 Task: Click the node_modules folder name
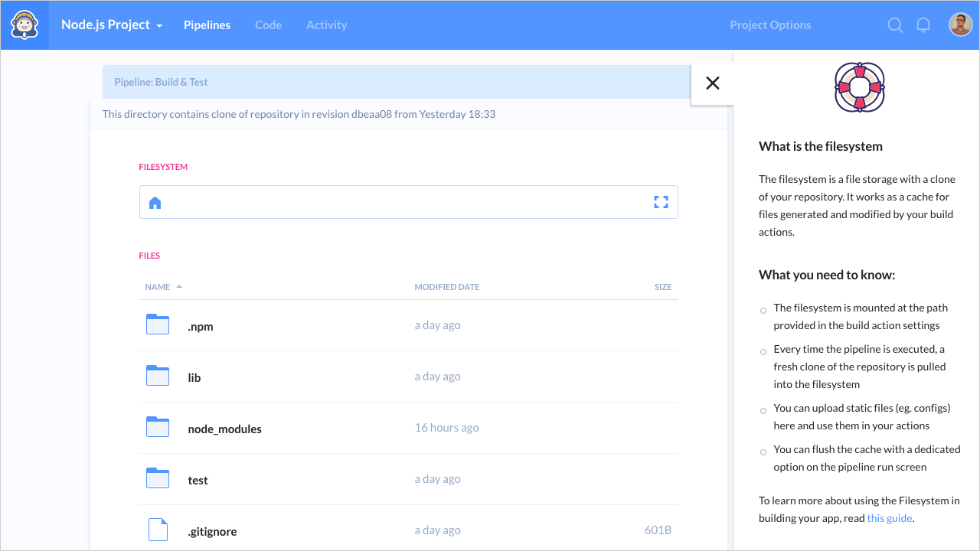224,429
